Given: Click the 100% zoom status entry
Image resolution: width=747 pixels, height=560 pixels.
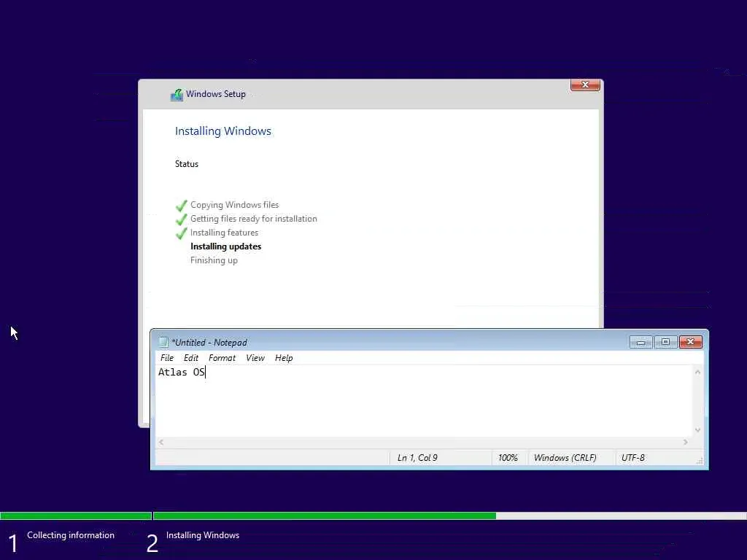Looking at the screenshot, I should (x=508, y=458).
